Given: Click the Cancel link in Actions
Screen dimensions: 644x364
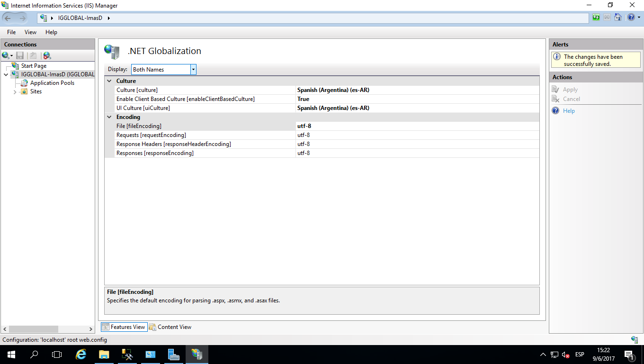Looking at the screenshot, I should pos(572,99).
